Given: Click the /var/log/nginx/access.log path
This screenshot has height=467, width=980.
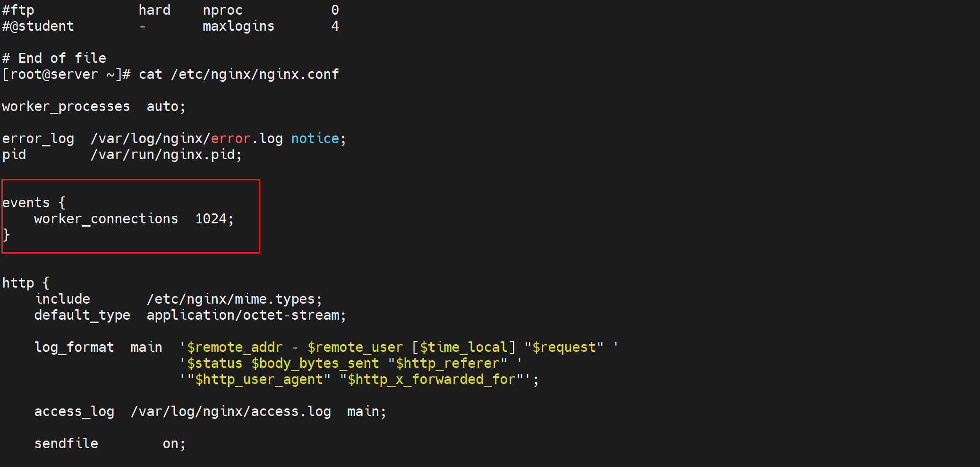Looking at the screenshot, I should pyautogui.click(x=230, y=412).
